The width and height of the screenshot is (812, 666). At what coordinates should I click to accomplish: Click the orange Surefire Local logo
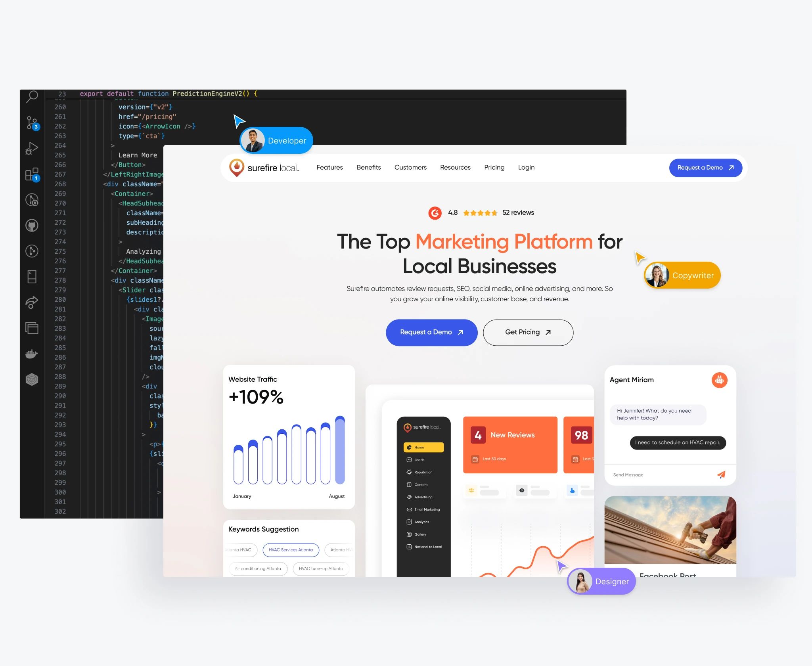pos(238,167)
